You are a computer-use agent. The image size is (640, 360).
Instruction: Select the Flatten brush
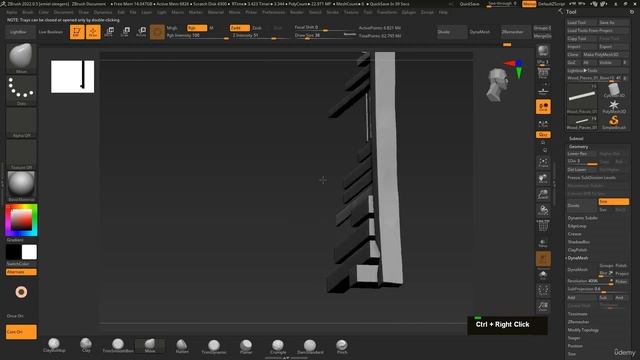(x=182, y=345)
